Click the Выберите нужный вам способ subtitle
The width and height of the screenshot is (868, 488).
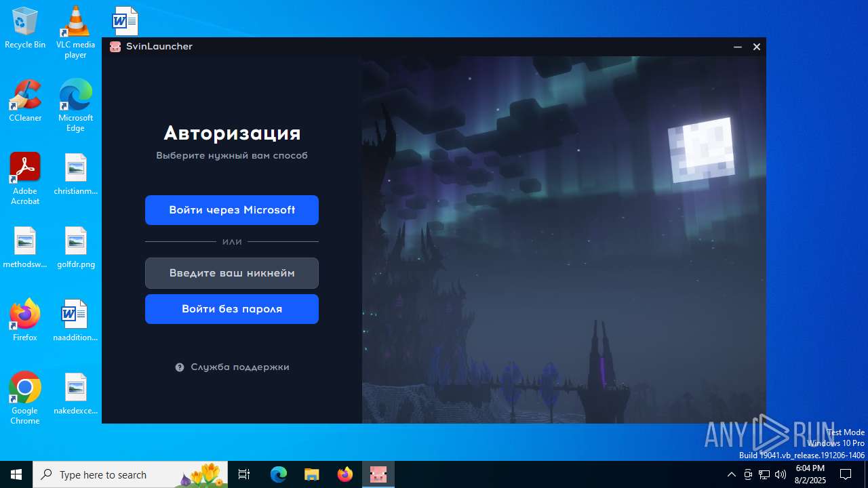[232, 156]
